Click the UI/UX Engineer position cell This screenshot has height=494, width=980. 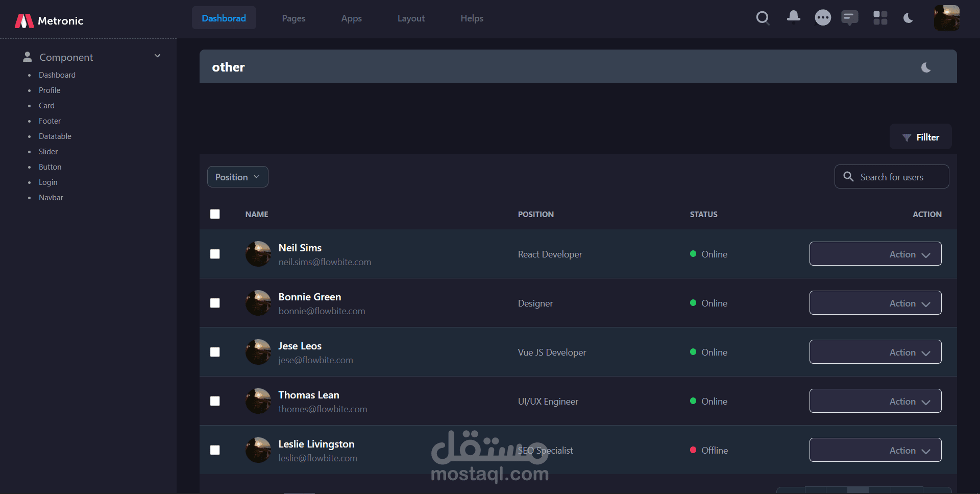pyautogui.click(x=548, y=402)
